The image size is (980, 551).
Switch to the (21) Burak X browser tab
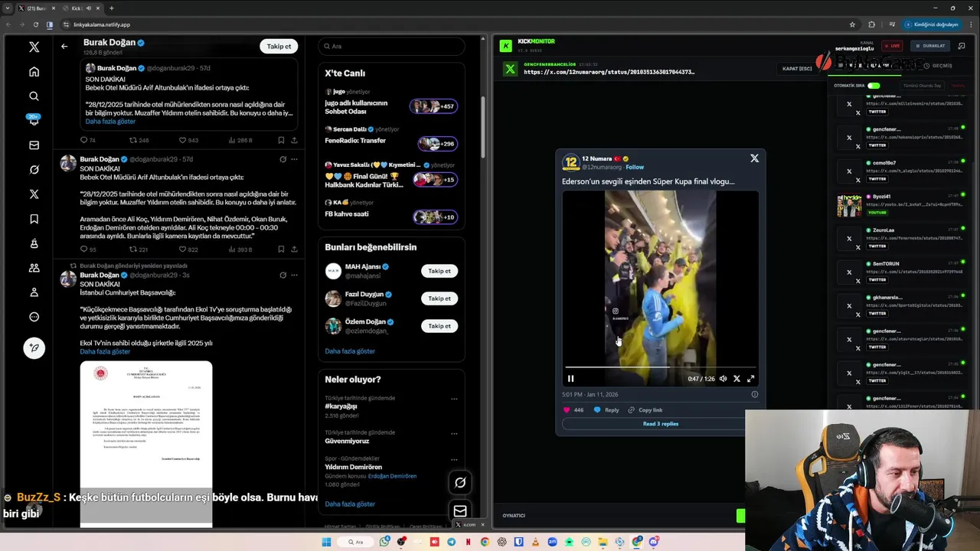tap(36, 8)
